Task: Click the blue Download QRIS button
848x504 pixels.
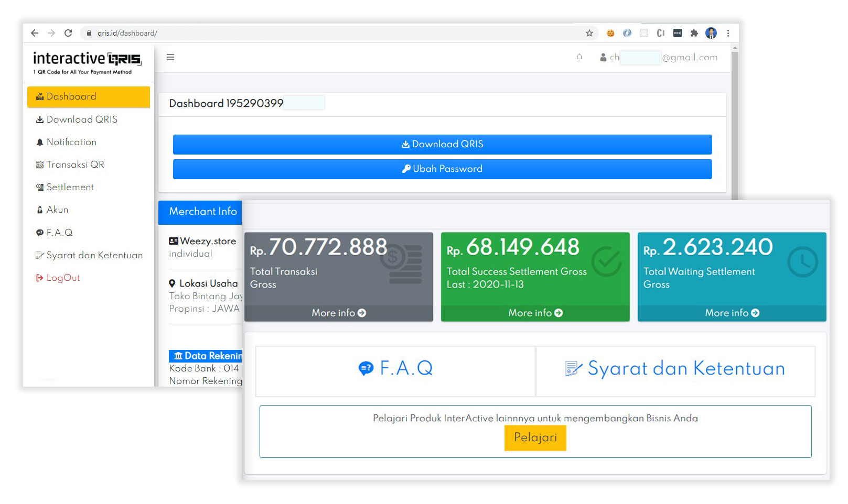Action: point(443,145)
